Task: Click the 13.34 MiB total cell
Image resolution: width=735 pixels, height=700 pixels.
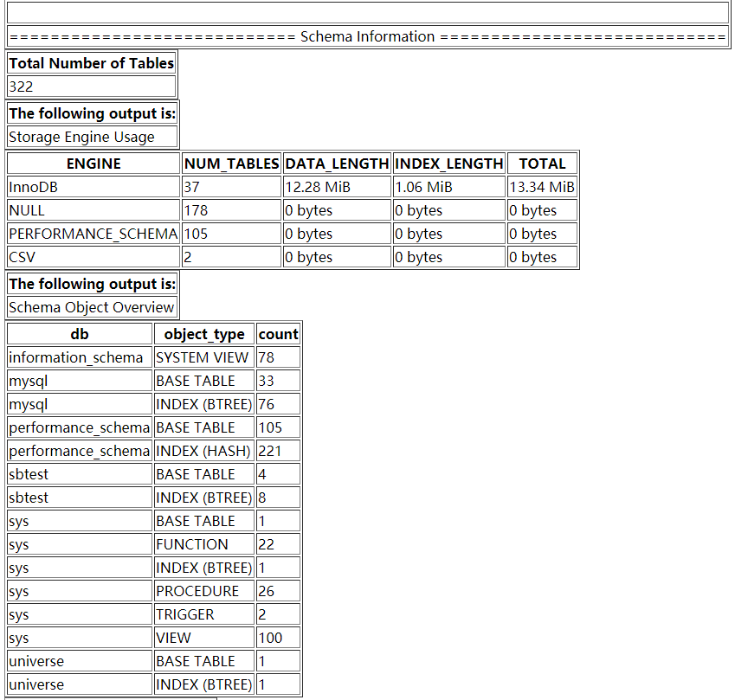Action: coord(542,187)
